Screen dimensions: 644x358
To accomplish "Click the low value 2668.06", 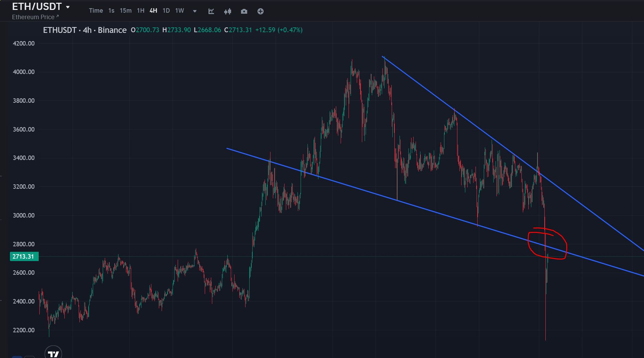I will (x=210, y=30).
